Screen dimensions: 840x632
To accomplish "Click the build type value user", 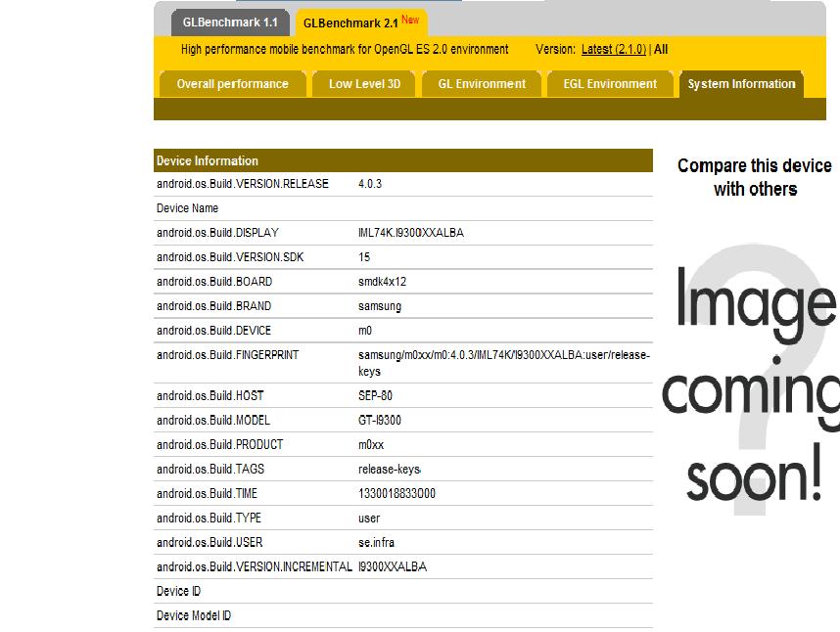I will click(x=369, y=518).
